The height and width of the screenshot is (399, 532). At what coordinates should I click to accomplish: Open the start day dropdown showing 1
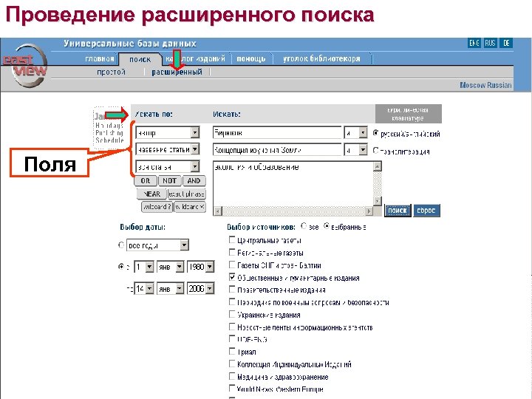[x=144, y=267]
